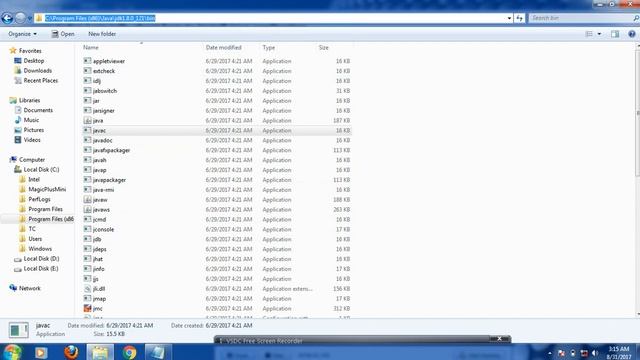Sort by the Size column header
This screenshot has height=360, width=640.
pyautogui.click(x=324, y=47)
